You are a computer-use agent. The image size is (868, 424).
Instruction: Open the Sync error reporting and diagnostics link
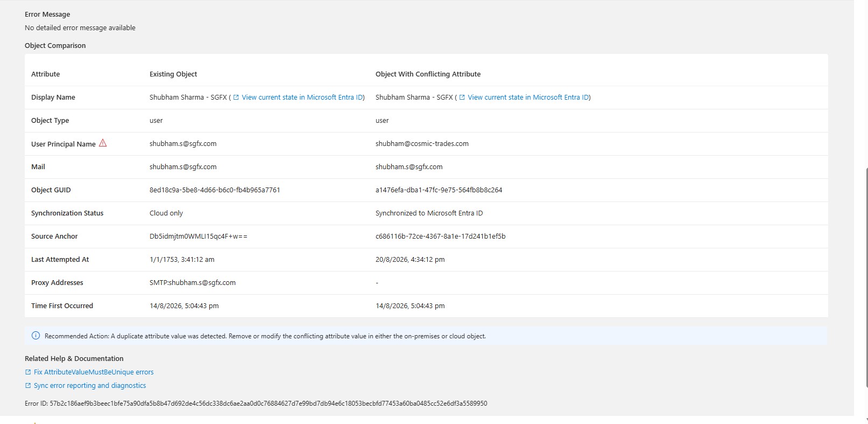[90, 386]
